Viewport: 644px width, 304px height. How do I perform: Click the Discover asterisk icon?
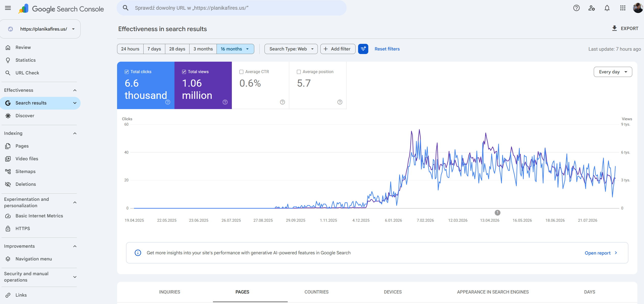(8, 116)
